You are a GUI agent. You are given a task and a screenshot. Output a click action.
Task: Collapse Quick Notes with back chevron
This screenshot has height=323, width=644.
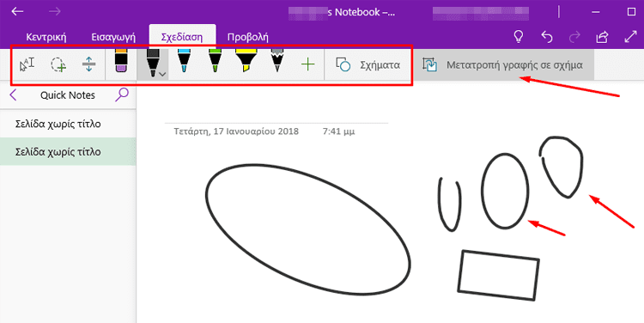[13, 95]
